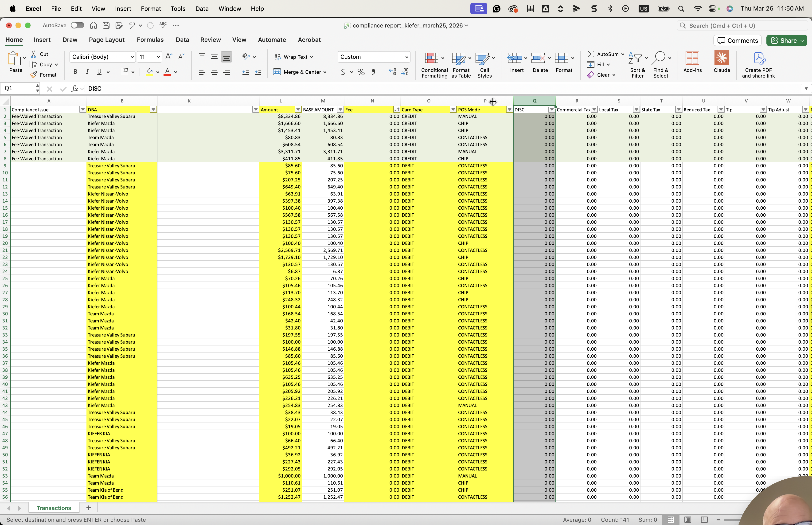This screenshot has height=525, width=812.
Task: Toggle the AutoSave switch
Action: pos(77,25)
